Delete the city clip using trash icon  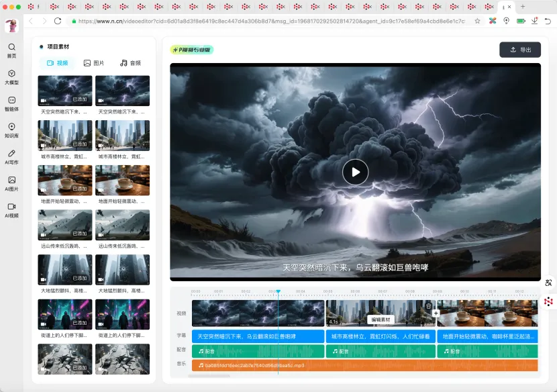tap(429, 306)
